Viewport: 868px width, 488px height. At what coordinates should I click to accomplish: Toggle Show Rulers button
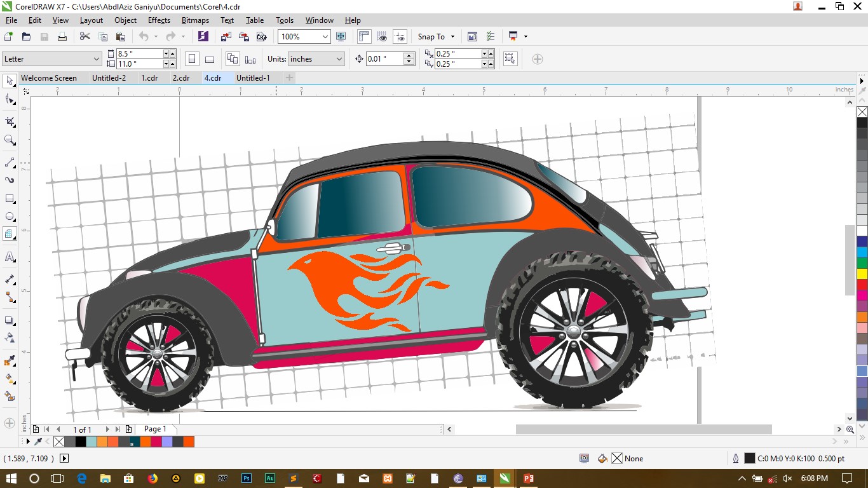point(364,37)
